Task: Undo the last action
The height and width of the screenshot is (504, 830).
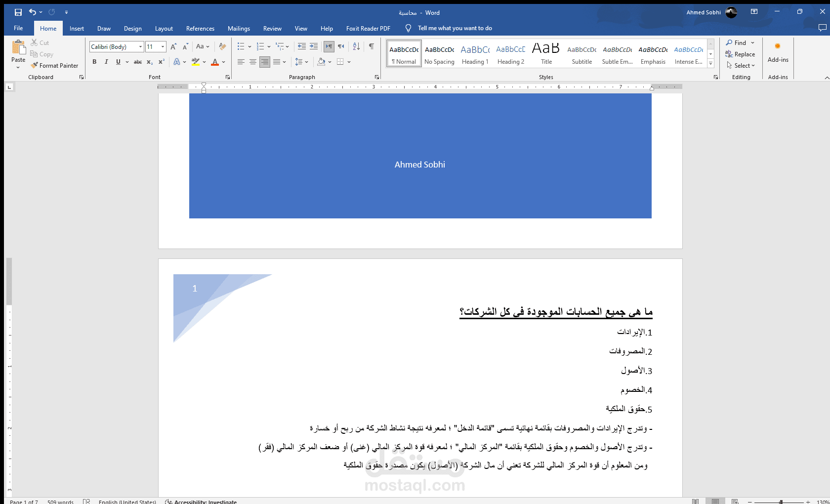Action: point(33,12)
